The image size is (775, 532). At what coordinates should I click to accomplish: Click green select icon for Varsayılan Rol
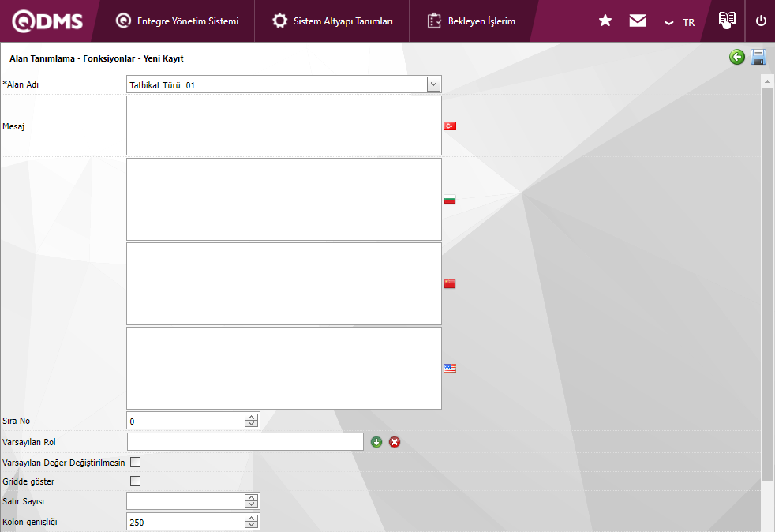376,442
